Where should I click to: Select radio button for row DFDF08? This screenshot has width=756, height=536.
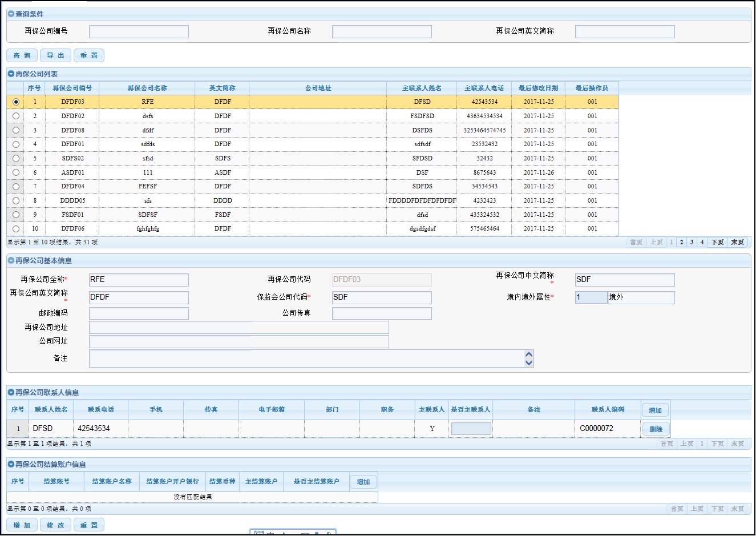coord(16,130)
